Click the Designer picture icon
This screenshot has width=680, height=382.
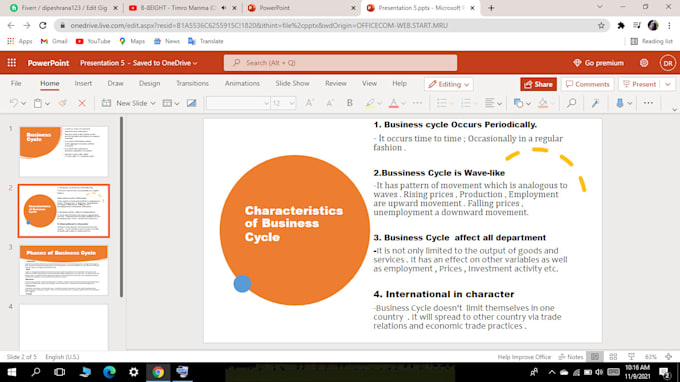click(x=191, y=103)
